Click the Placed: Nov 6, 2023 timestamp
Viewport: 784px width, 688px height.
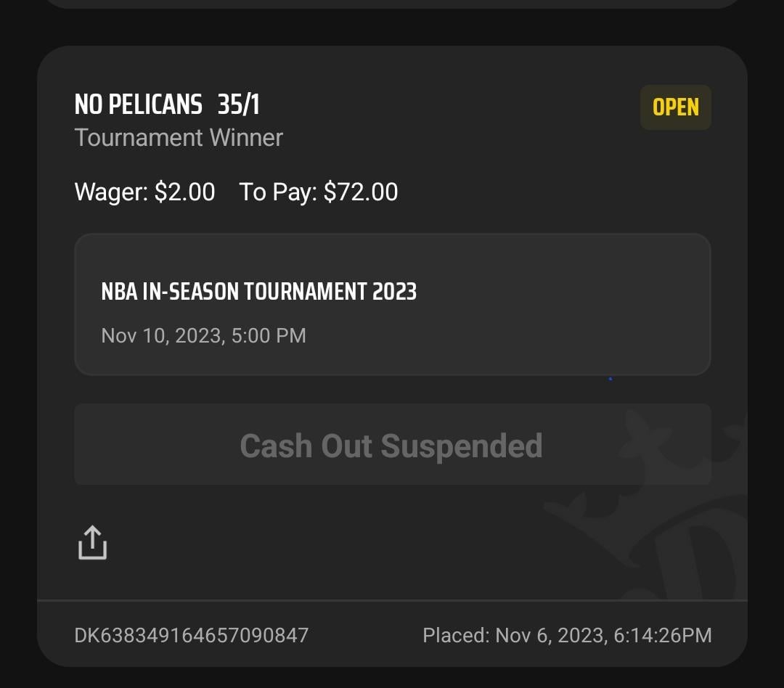567,636
